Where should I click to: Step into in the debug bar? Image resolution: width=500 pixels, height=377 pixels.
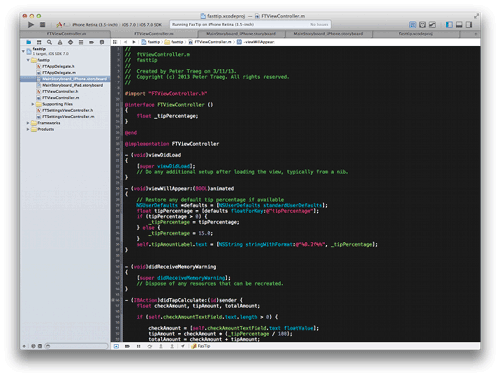[x=161, y=346]
